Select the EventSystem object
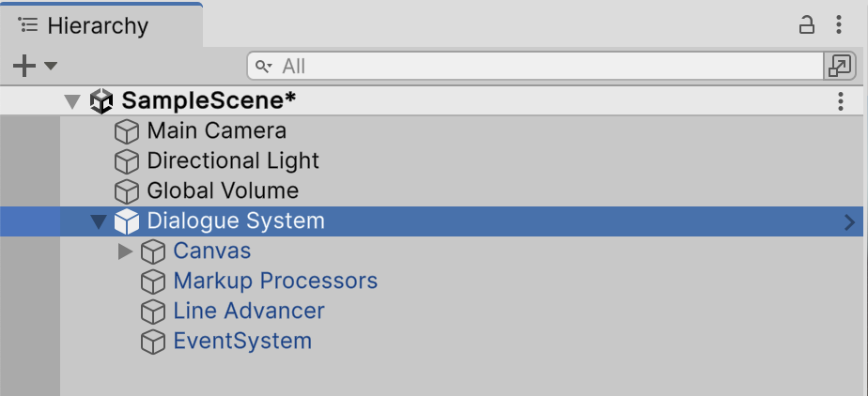 pos(242,342)
